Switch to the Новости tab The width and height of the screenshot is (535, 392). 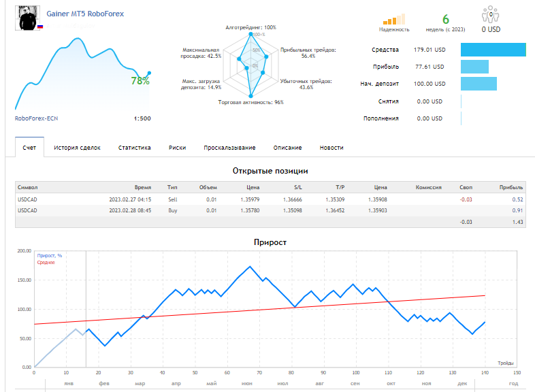331,148
